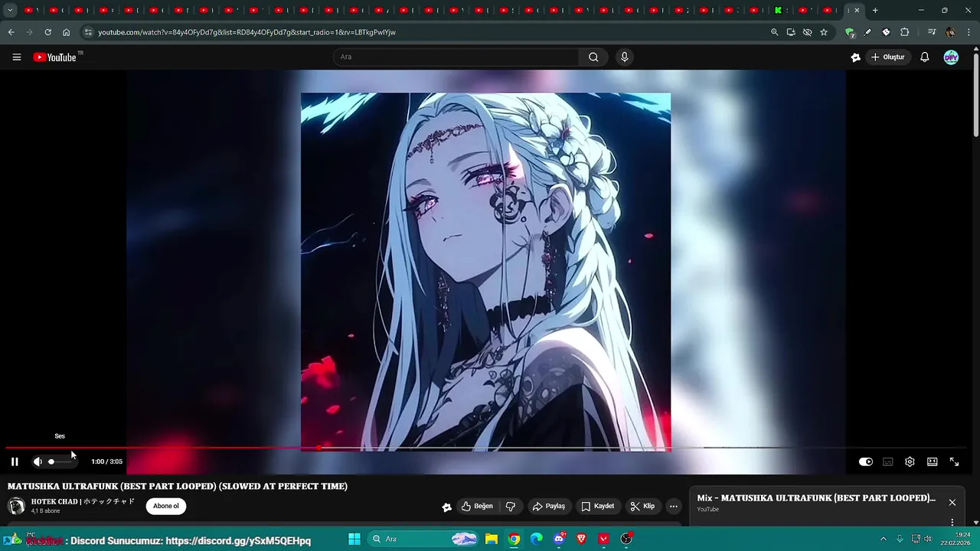This screenshot has width=980, height=551.
Task: Click the search magnifier button
Action: pos(593,57)
